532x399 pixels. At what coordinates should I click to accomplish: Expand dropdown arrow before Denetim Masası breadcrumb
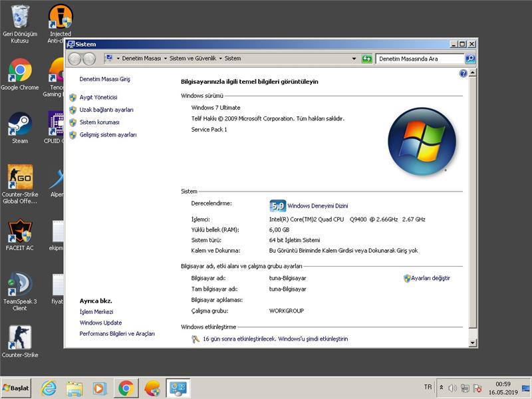tap(118, 59)
